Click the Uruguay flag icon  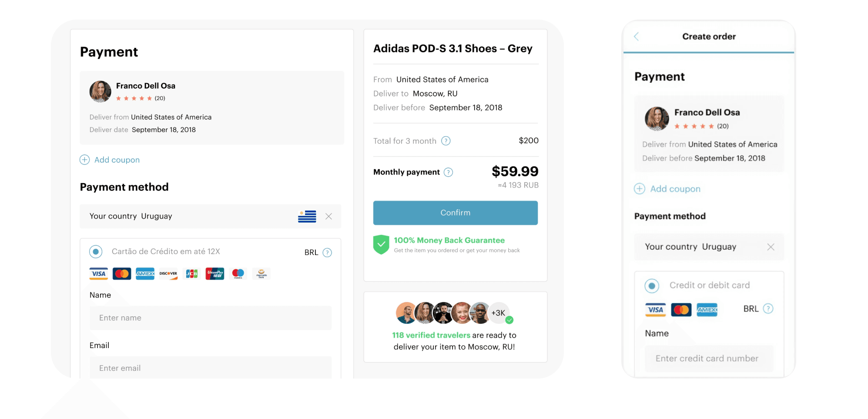tap(307, 216)
